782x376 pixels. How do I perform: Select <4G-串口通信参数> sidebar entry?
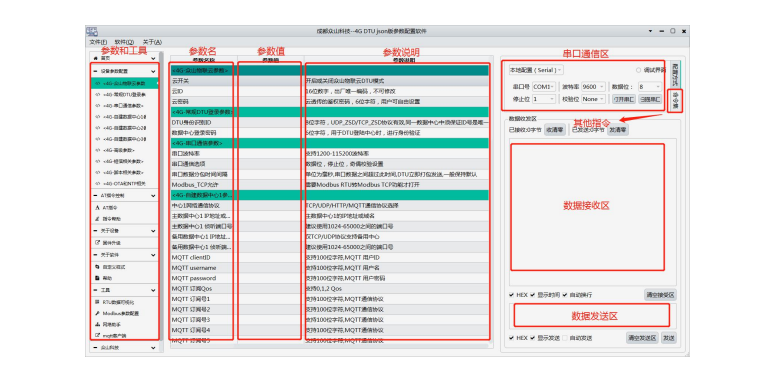point(125,106)
